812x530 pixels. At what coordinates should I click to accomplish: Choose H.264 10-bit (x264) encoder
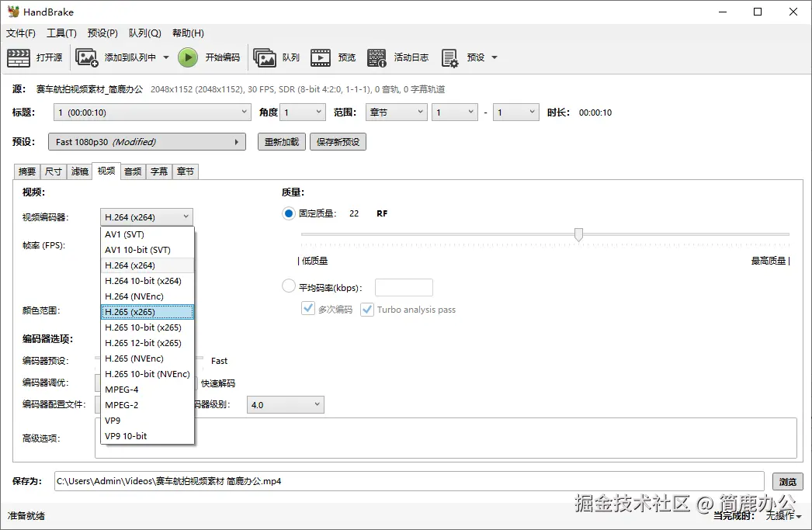[x=147, y=281]
